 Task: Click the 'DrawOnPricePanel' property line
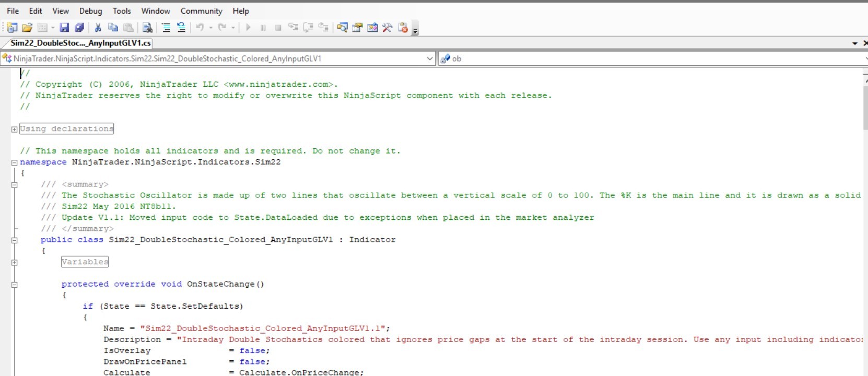tap(187, 361)
